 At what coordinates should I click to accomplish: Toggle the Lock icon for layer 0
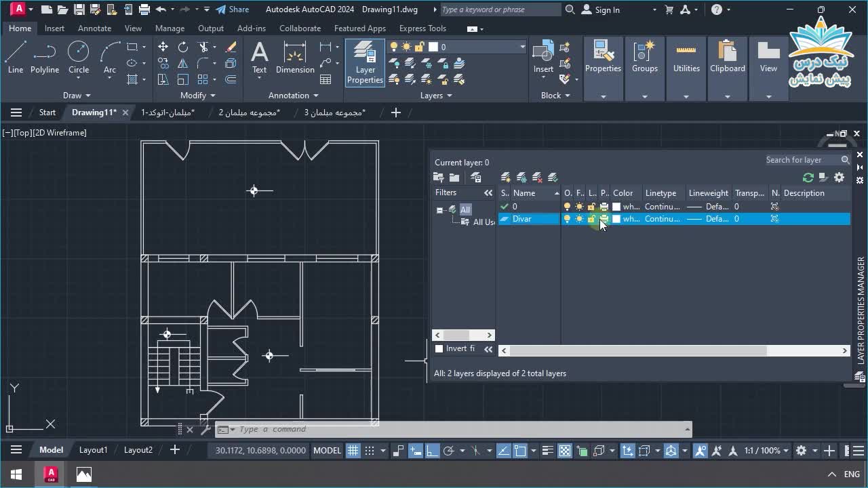pyautogui.click(x=591, y=207)
